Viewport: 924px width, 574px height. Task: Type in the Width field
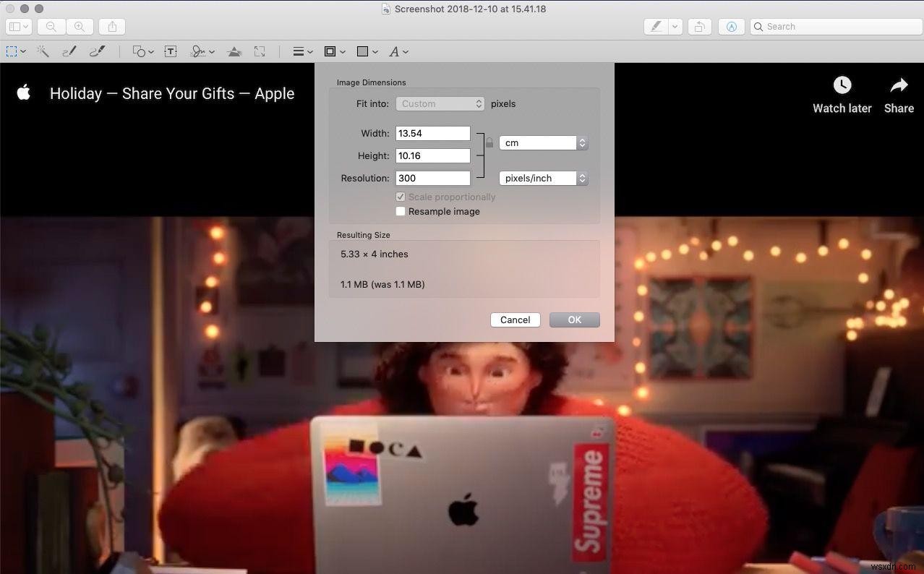pyautogui.click(x=432, y=133)
